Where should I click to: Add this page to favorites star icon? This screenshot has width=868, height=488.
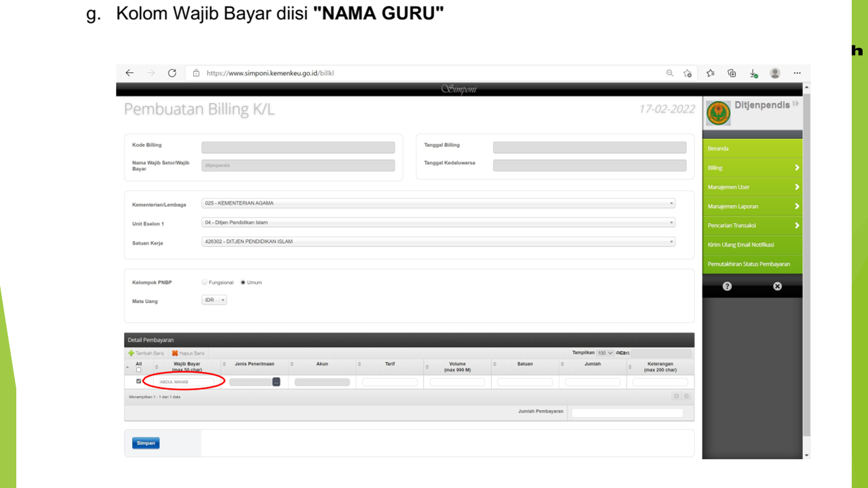coord(688,73)
